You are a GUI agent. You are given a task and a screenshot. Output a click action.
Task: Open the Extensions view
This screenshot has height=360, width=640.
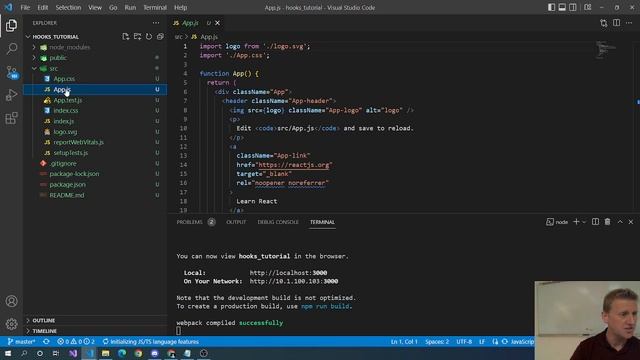click(x=11, y=118)
